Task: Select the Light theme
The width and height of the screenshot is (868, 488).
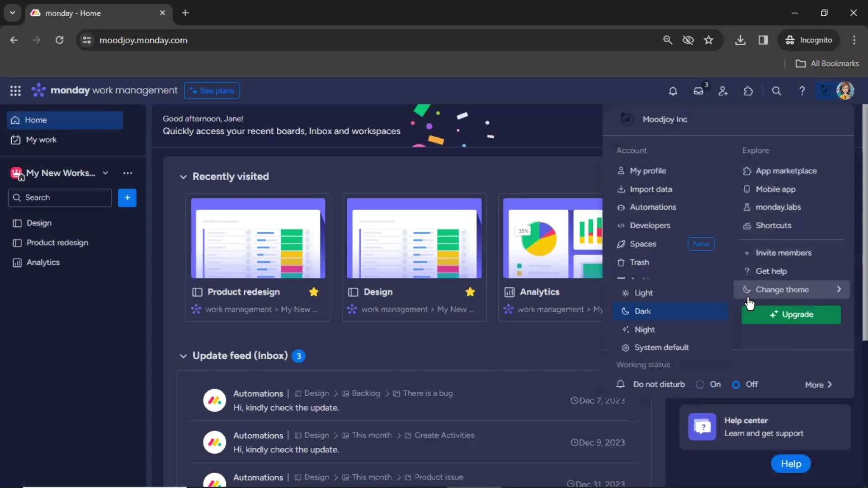Action: pos(670,293)
